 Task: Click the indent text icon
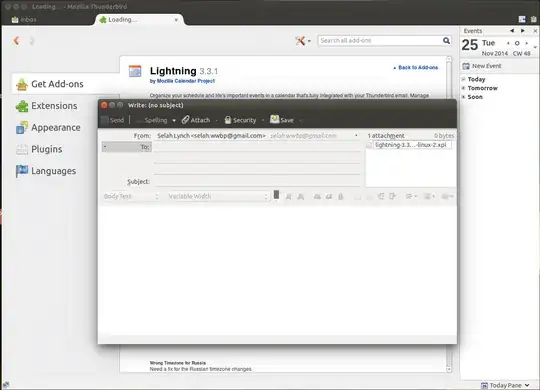click(x=392, y=196)
